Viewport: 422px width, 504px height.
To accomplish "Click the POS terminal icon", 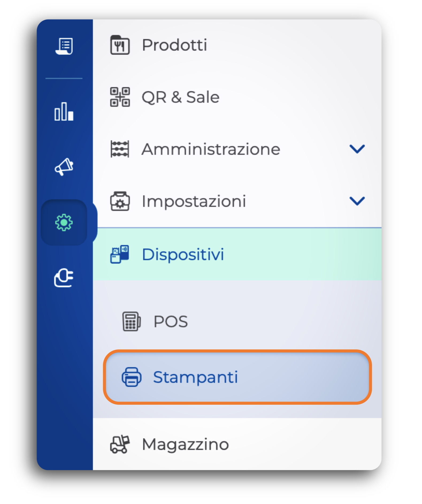I will coord(131,321).
